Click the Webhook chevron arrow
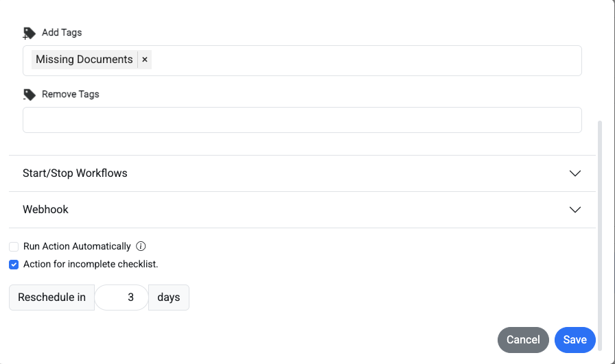 (575, 210)
